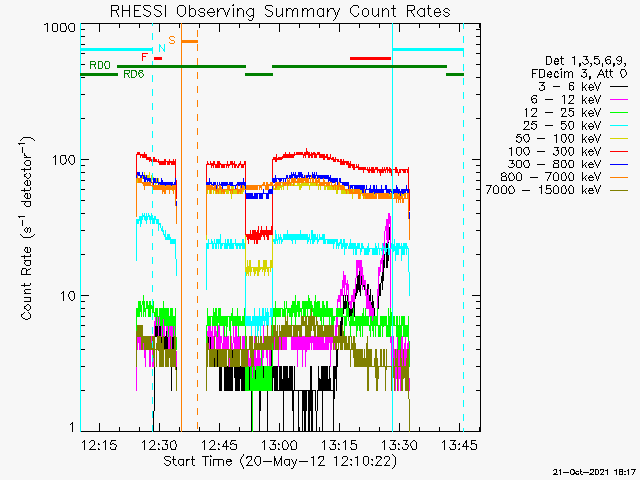Click the long red flag bar near 13:20
This screenshot has height=480, width=640.
371,58
